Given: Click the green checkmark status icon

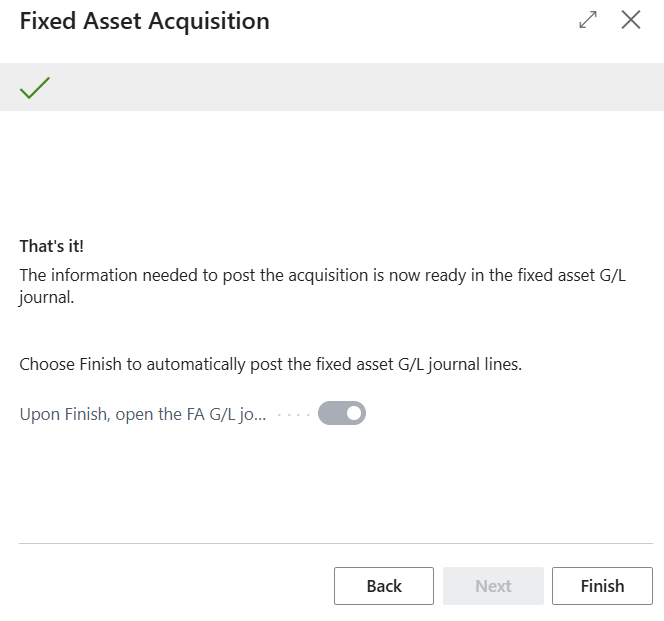Looking at the screenshot, I should pyautogui.click(x=35, y=88).
